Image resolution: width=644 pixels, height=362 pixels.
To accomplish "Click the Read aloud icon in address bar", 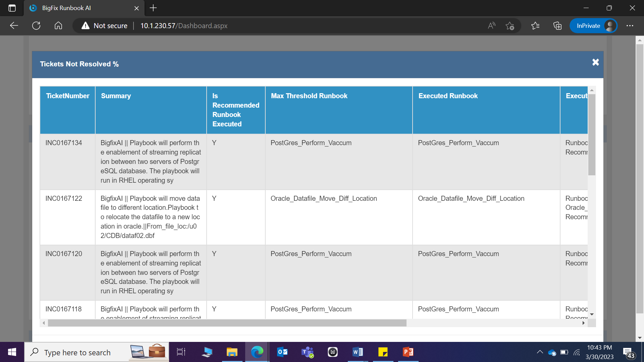I will pos(491,25).
